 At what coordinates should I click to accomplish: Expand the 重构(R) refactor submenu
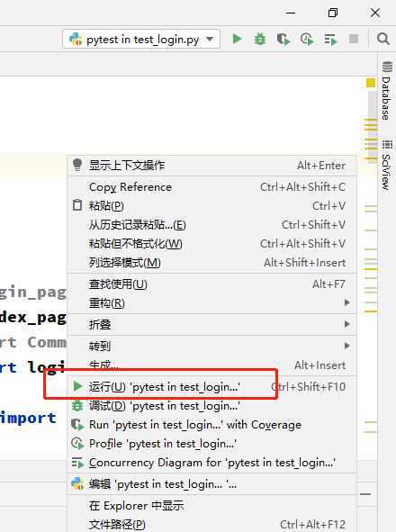pyautogui.click(x=211, y=302)
